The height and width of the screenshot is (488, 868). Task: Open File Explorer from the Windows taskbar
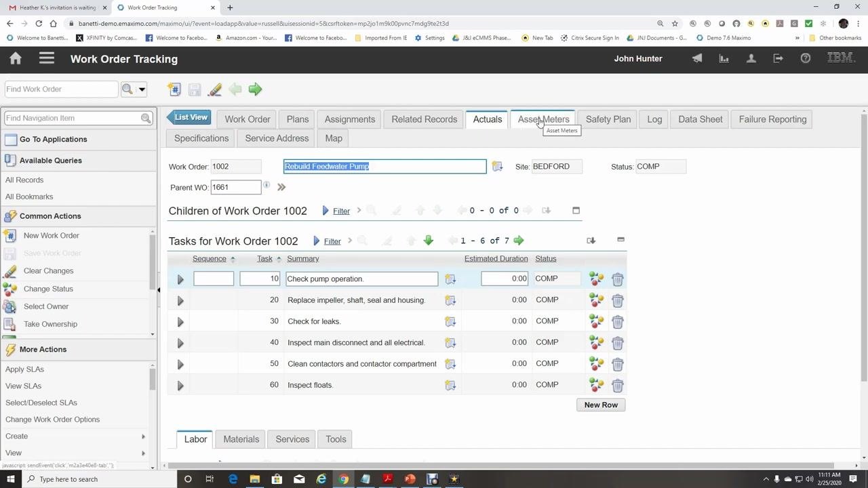point(254,479)
